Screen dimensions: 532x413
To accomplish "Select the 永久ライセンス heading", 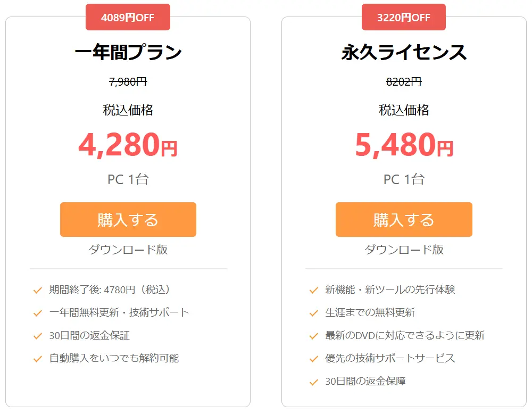I will (404, 52).
